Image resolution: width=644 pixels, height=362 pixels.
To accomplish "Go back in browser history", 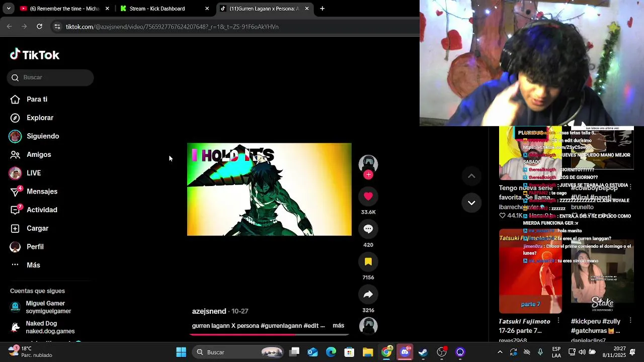I will (9, 27).
